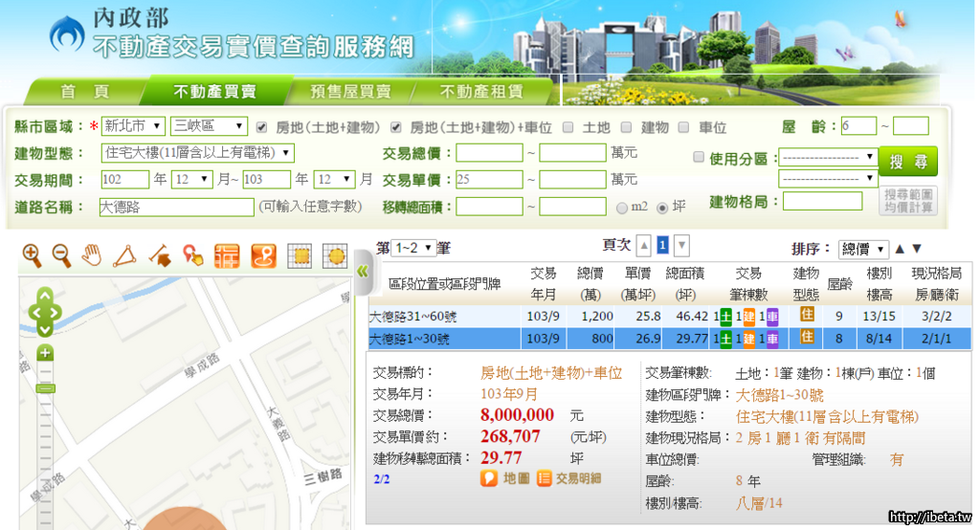Image resolution: width=980 pixels, height=530 pixels.
Task: Collapse the map panel with green chevron
Action: coord(362,272)
